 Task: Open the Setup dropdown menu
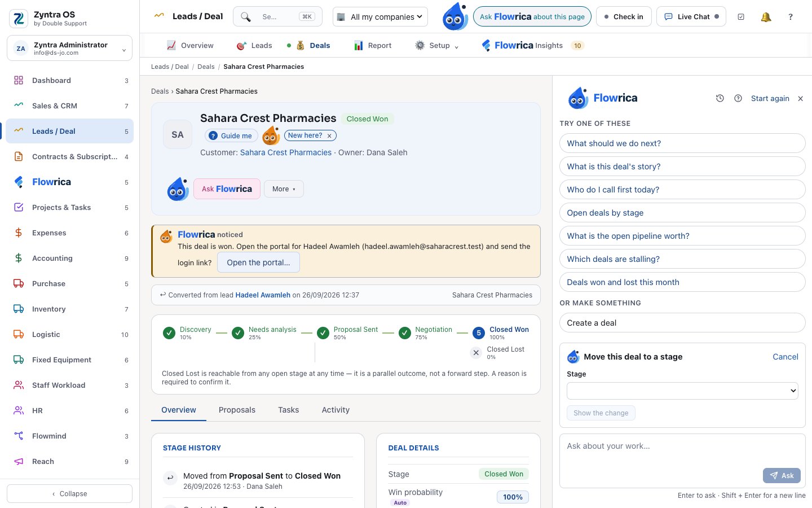pos(437,46)
